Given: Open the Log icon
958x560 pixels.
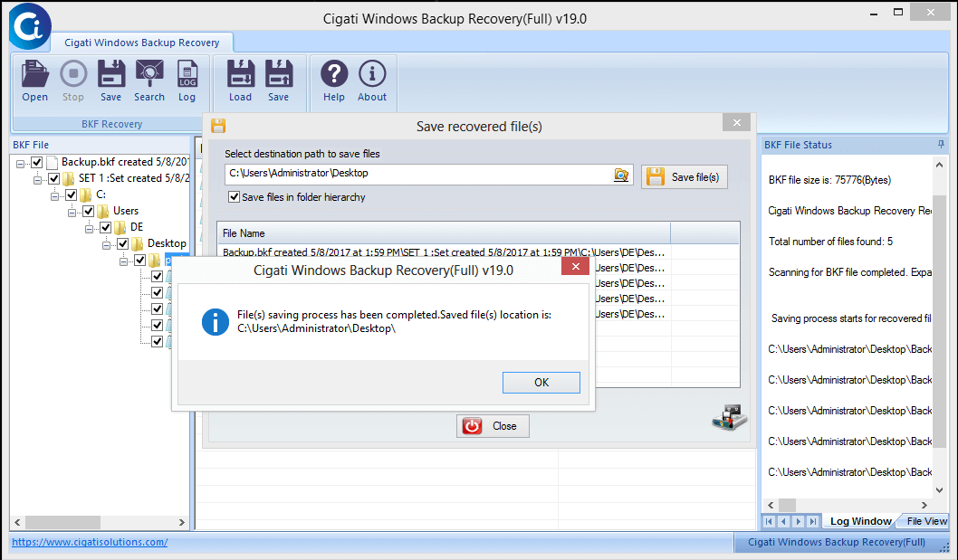Looking at the screenshot, I should pos(187,81).
